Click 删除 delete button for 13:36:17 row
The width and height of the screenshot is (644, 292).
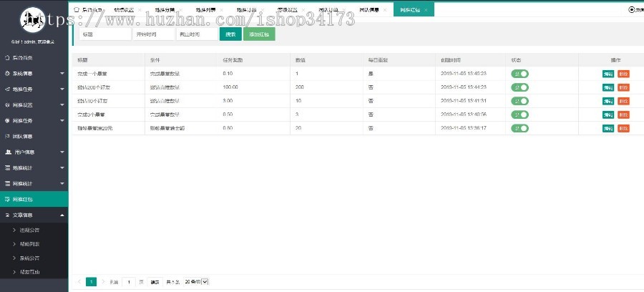pyautogui.click(x=623, y=129)
